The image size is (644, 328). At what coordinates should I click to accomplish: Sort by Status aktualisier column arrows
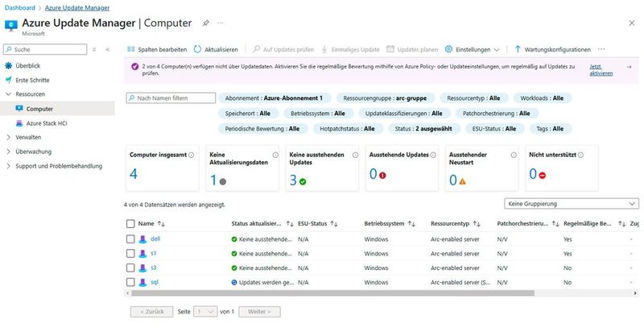(290, 224)
